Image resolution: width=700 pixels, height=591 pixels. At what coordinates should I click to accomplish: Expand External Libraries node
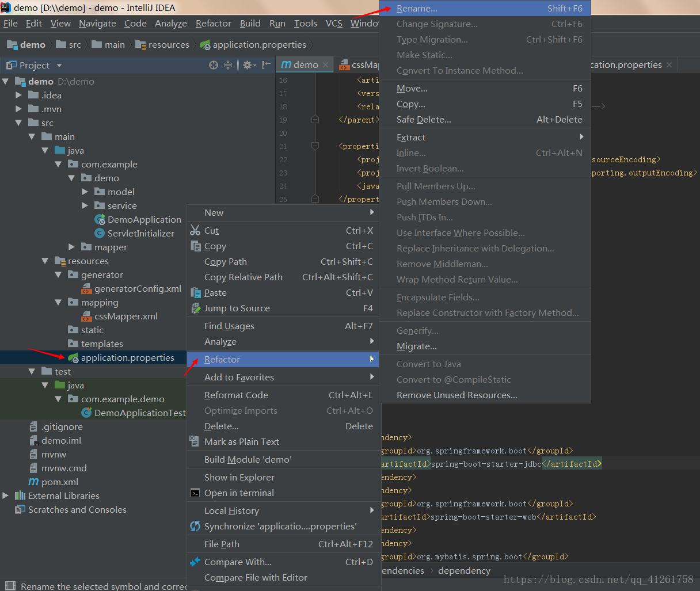(6, 495)
